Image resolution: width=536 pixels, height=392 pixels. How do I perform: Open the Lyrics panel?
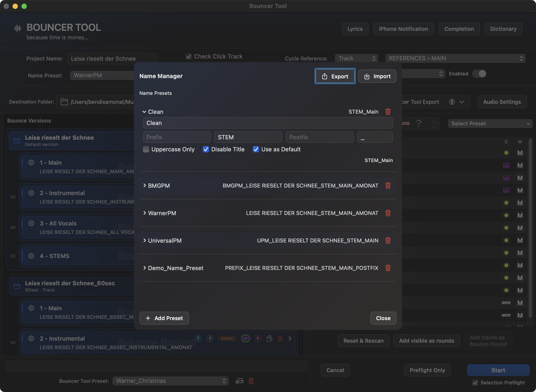[355, 29]
